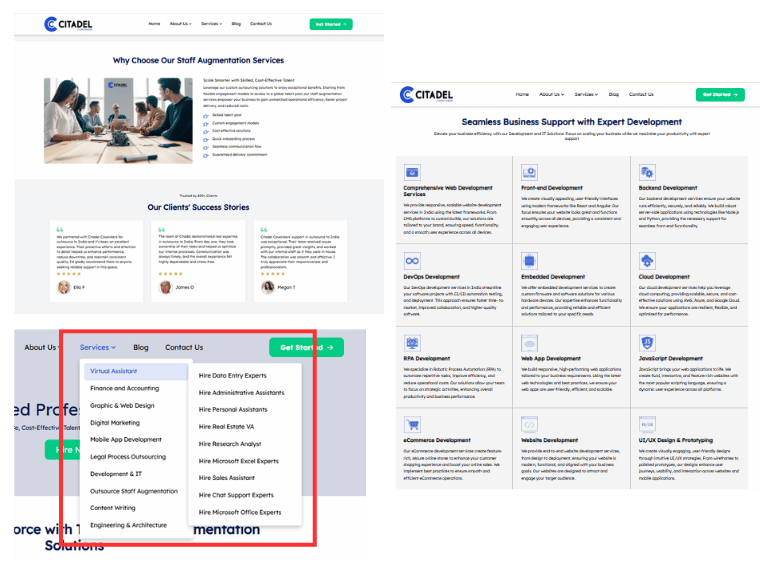
Task: Click Get Started button in right page
Action: coord(720,95)
